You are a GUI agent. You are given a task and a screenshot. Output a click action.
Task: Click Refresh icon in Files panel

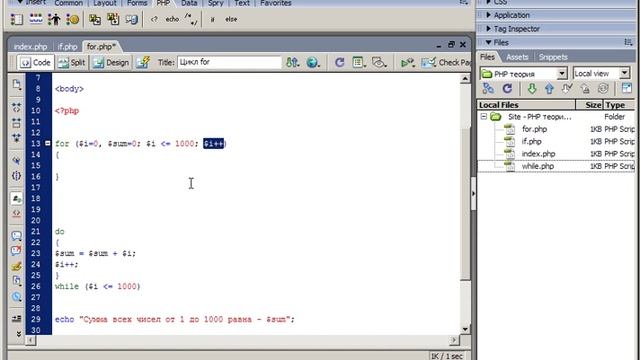pyautogui.click(x=507, y=89)
